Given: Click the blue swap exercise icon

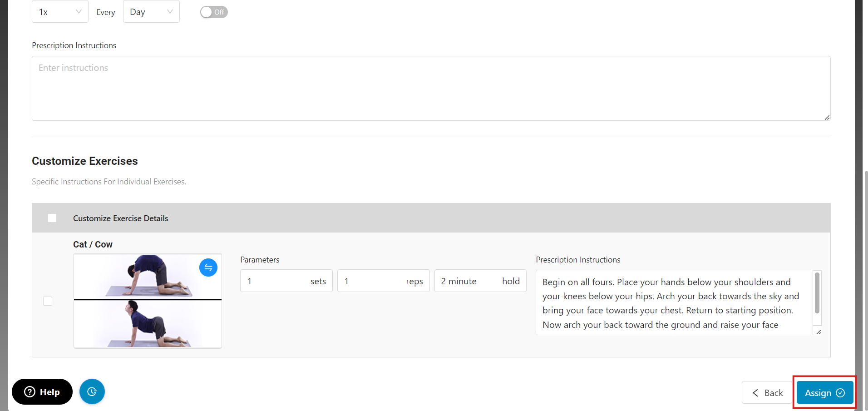Looking at the screenshot, I should (x=208, y=267).
